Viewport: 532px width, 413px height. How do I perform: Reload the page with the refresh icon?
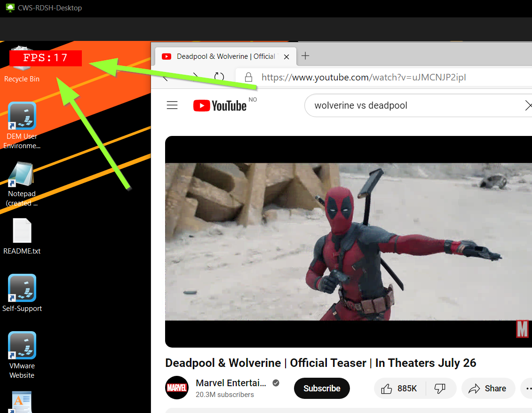click(219, 77)
